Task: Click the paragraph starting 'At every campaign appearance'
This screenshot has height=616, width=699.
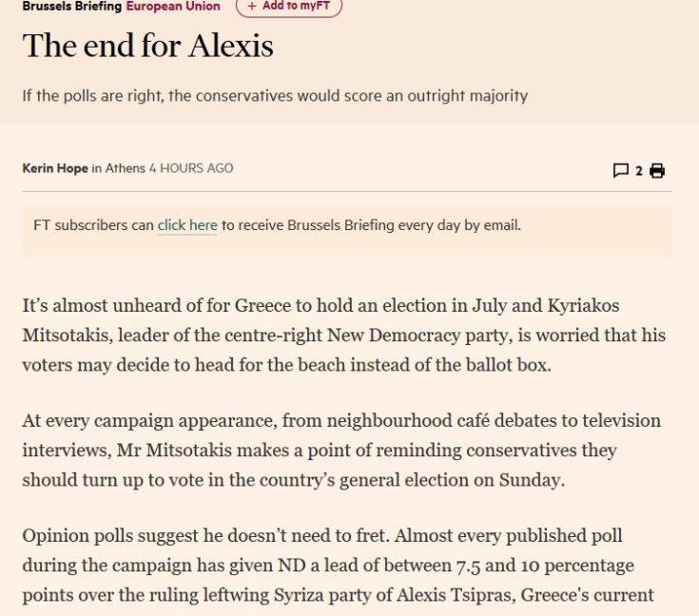Action: click(x=341, y=451)
